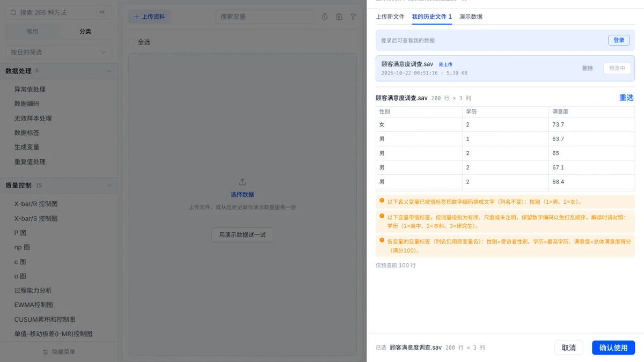Screen dimensions: 644x362
Task: Click the 重选 link
Action: (x=627, y=98)
